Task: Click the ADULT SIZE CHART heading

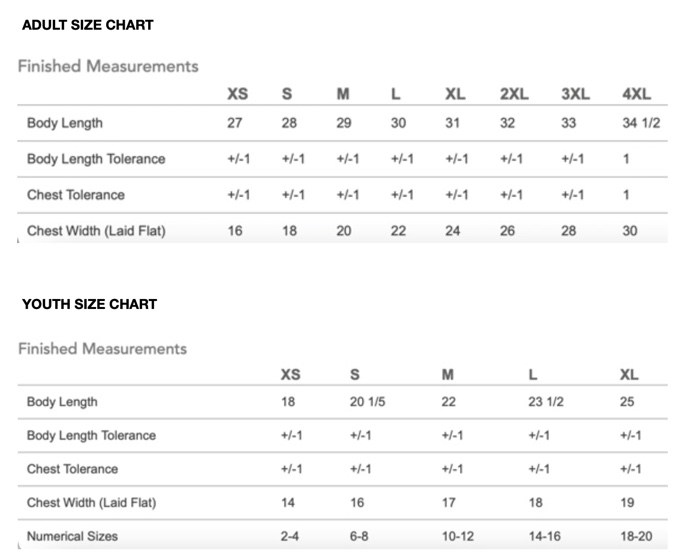Action: click(88, 25)
